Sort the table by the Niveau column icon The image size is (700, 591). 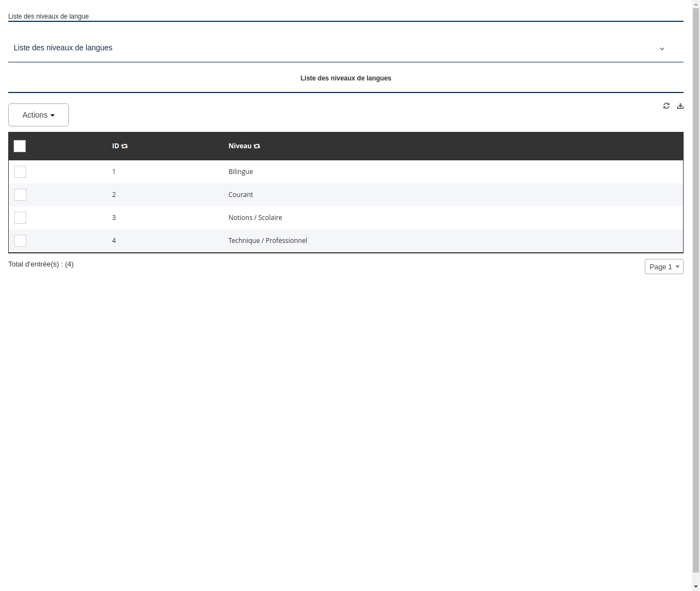click(x=257, y=146)
